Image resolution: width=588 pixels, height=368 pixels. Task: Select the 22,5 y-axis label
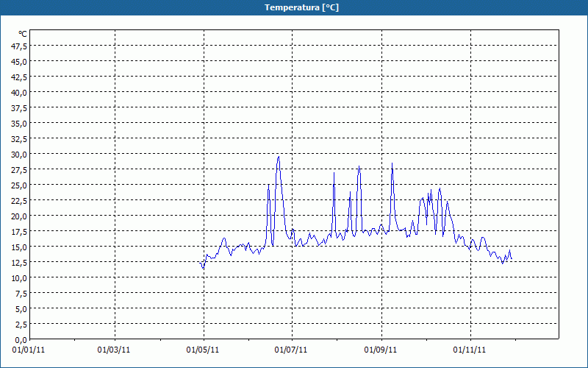pyautogui.click(x=19, y=201)
